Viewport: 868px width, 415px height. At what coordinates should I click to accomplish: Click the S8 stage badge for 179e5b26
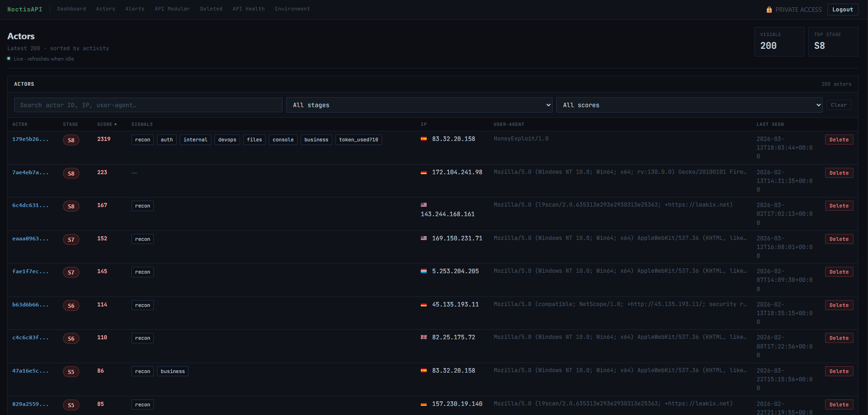(x=71, y=140)
